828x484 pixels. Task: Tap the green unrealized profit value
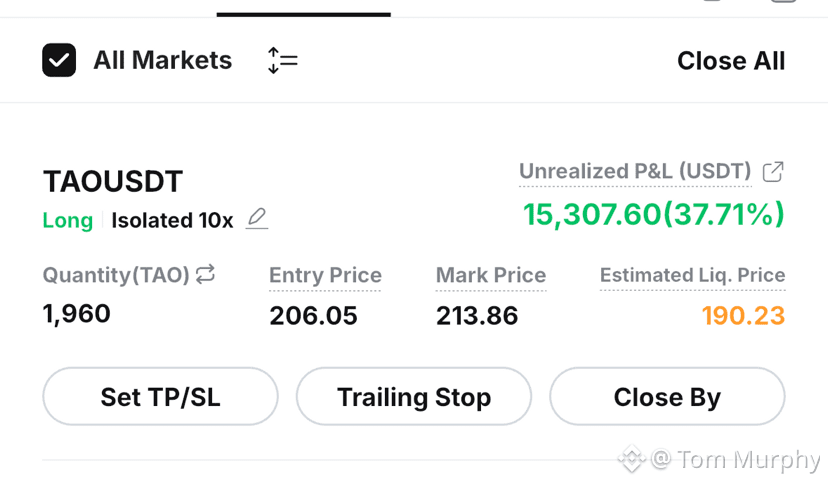point(654,214)
